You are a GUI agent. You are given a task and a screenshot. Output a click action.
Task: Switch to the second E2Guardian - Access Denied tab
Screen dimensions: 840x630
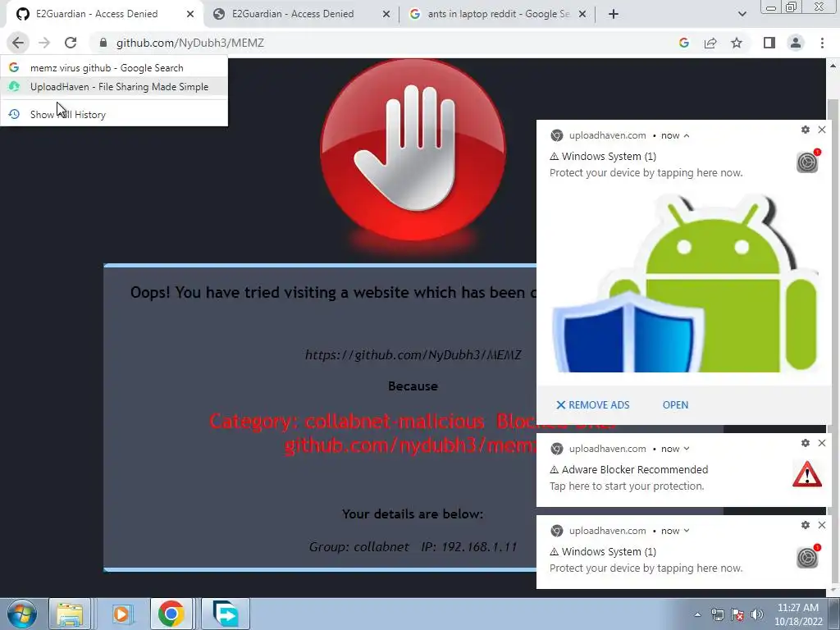point(293,14)
